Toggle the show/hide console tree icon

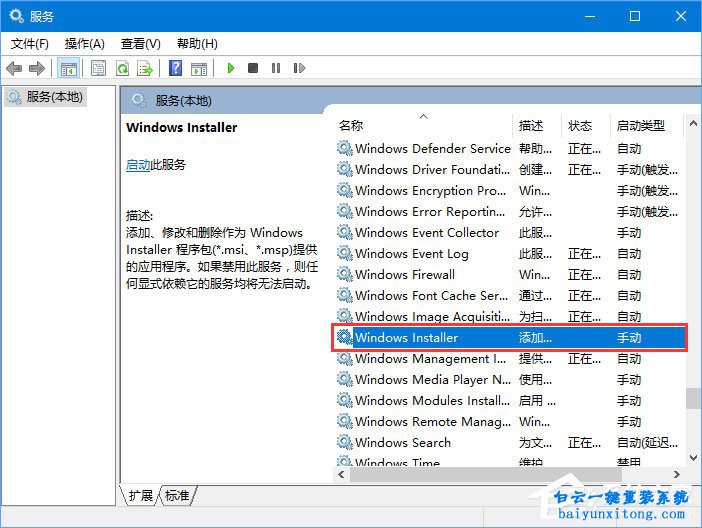coord(68,69)
